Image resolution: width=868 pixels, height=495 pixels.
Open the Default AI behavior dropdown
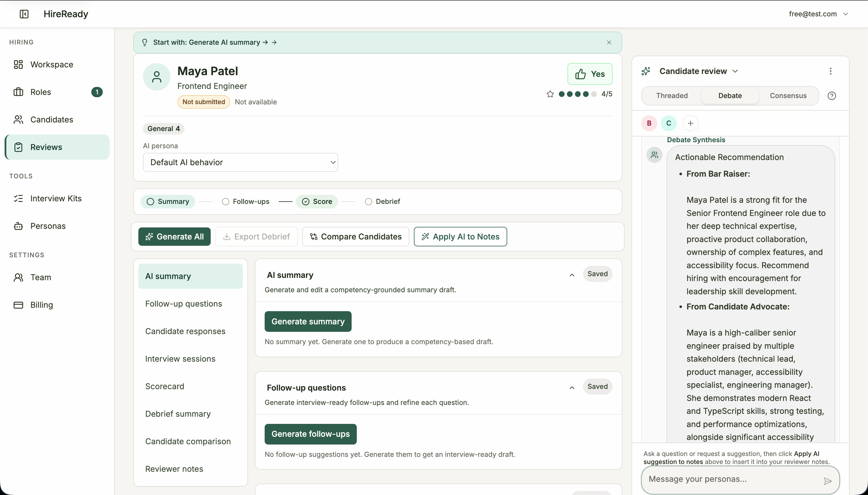point(240,162)
